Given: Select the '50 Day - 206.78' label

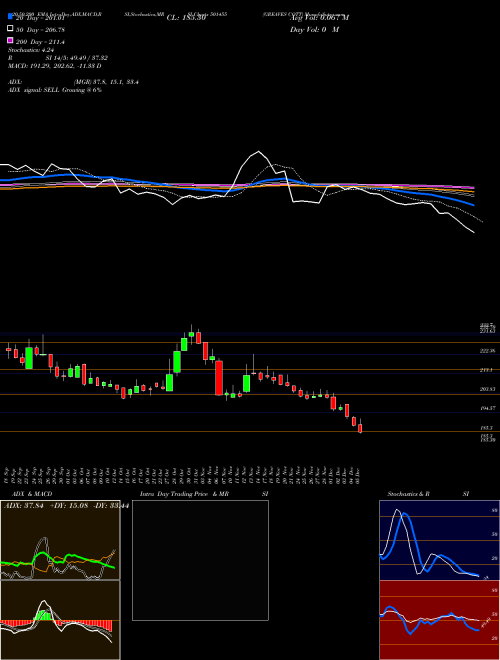Looking at the screenshot, I should click(41, 30).
